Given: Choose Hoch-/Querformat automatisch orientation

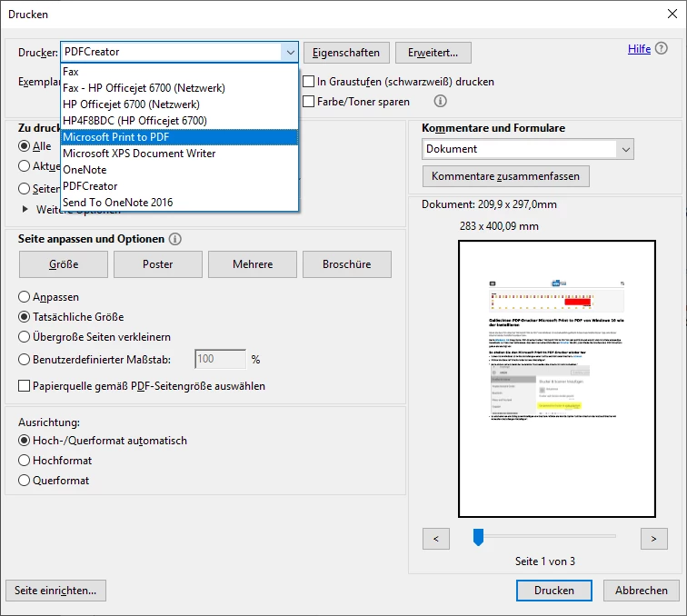Looking at the screenshot, I should coord(25,441).
